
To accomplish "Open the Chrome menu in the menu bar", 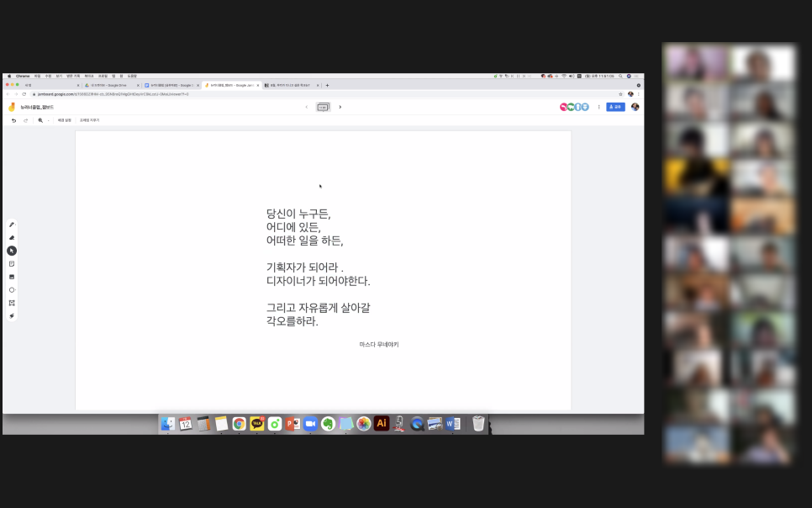I will 23,77.
